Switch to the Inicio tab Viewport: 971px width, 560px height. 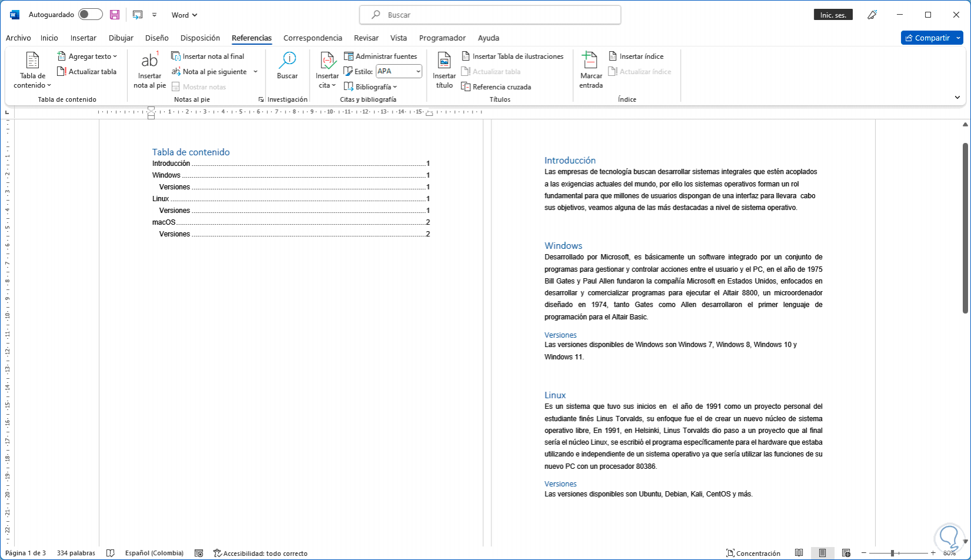pyautogui.click(x=49, y=38)
